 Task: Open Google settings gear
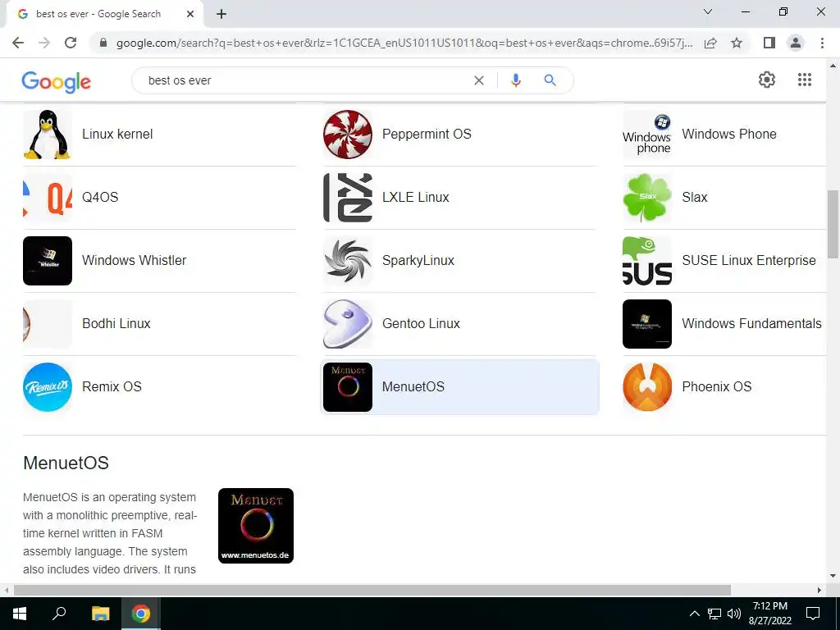click(x=767, y=80)
